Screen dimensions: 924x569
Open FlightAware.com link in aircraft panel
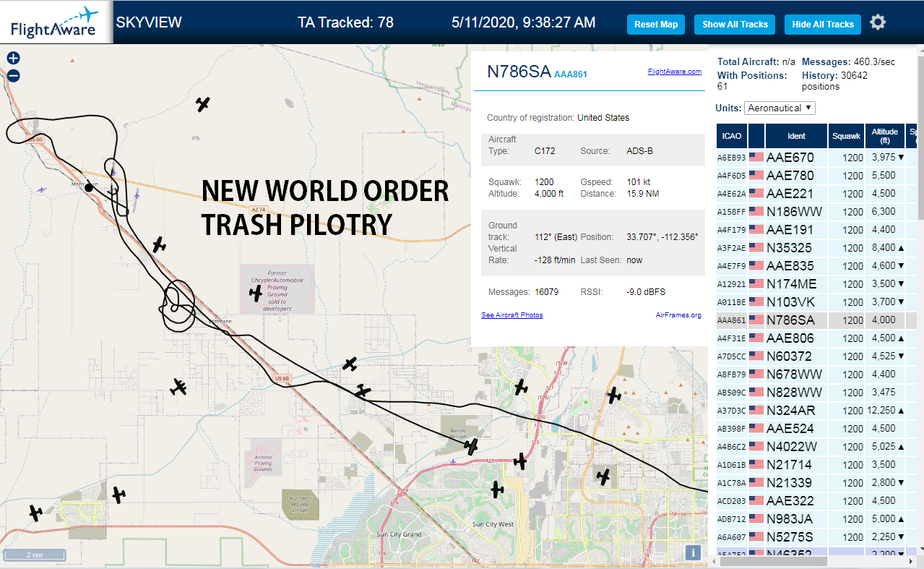click(675, 72)
